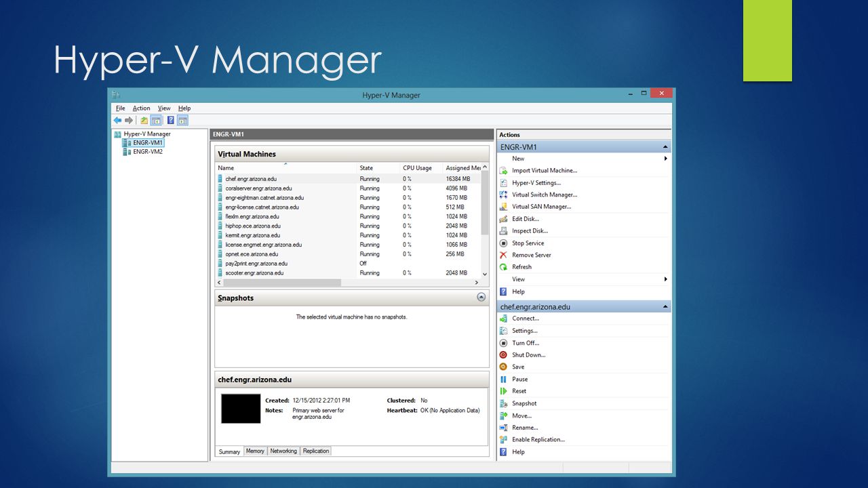Click the Enable Replication icon

point(503,440)
